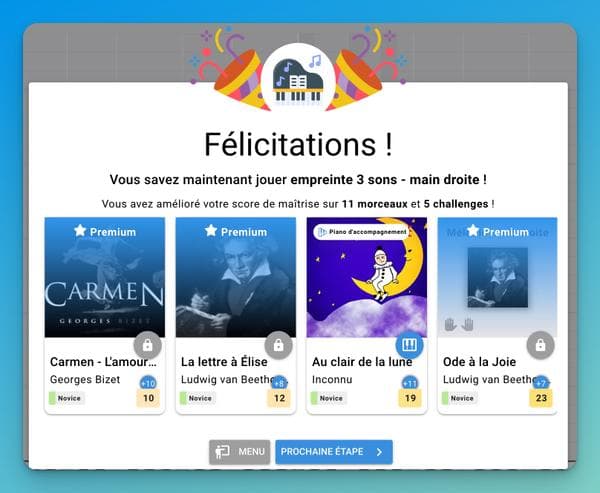Click the Premium star on La lettre à Élise
The height and width of the screenshot is (493, 600).
(x=211, y=230)
